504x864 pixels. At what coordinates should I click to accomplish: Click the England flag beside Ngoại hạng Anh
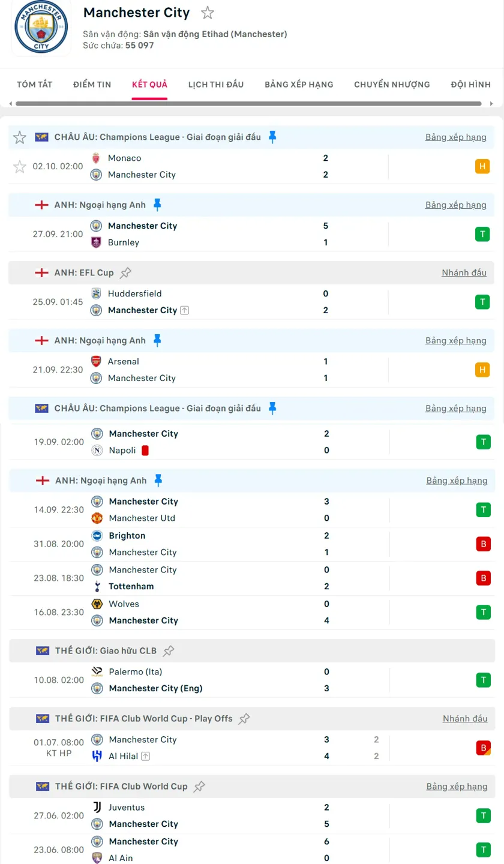coord(41,205)
